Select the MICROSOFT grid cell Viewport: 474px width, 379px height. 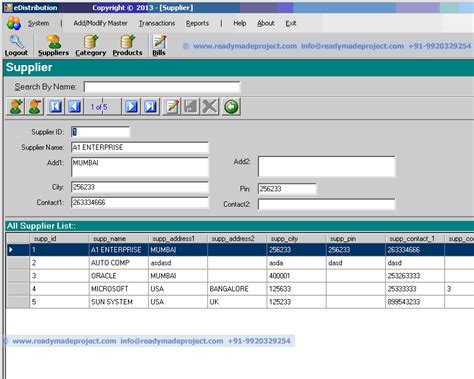click(119, 289)
